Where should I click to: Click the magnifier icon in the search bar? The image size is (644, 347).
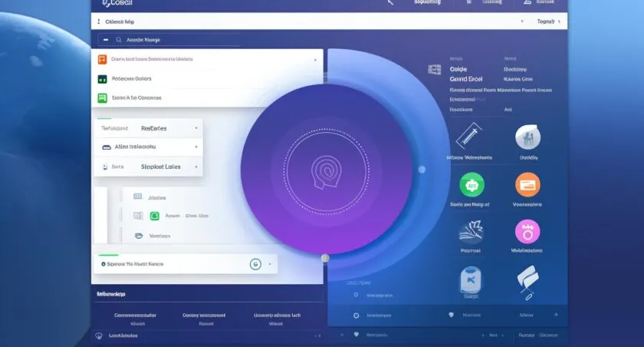click(x=119, y=40)
